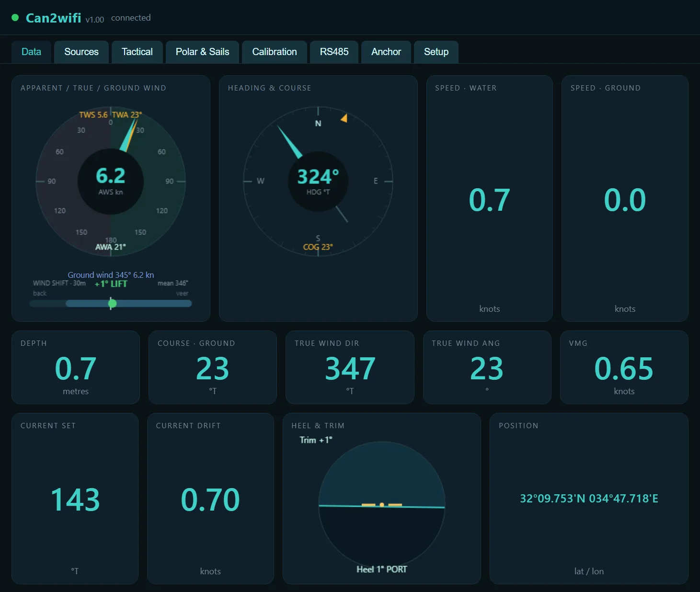This screenshot has width=700, height=592.
Task: Click the wind shift slider green marker
Action: (113, 303)
